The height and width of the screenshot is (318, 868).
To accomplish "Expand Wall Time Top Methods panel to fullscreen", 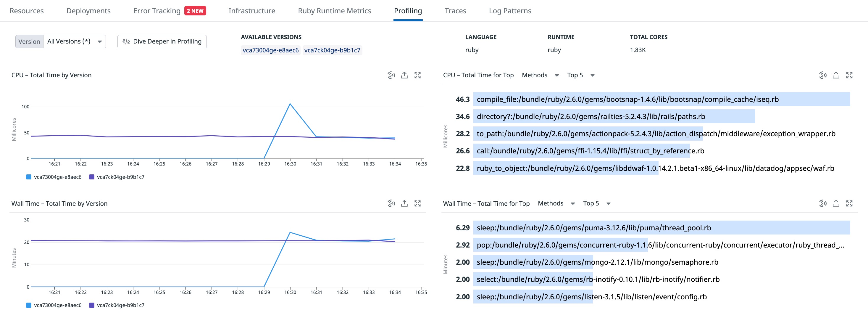I will 849,203.
